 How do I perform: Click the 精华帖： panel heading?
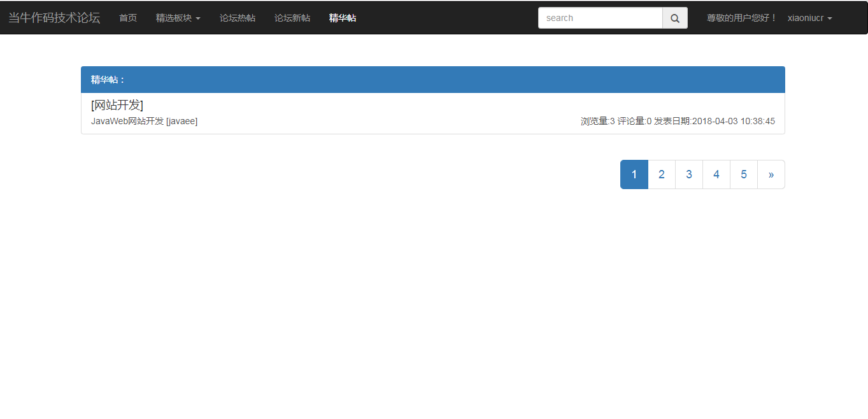click(433, 80)
